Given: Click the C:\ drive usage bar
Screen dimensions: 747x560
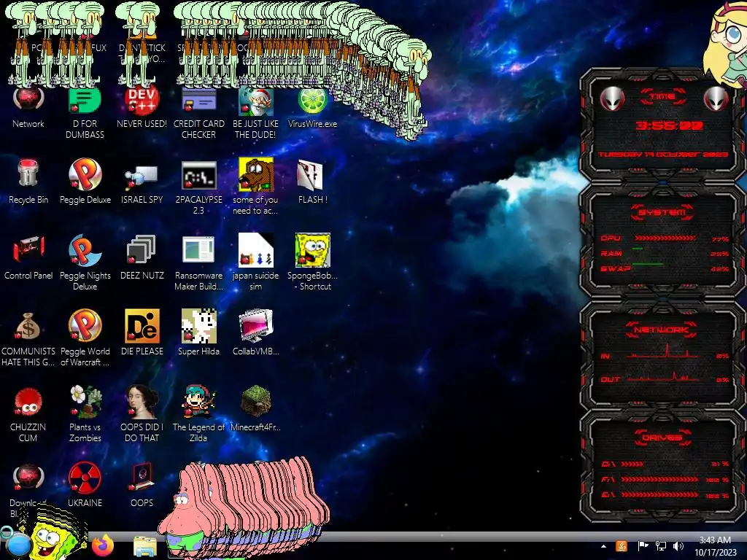Looking at the screenshot, I should 632,464.
